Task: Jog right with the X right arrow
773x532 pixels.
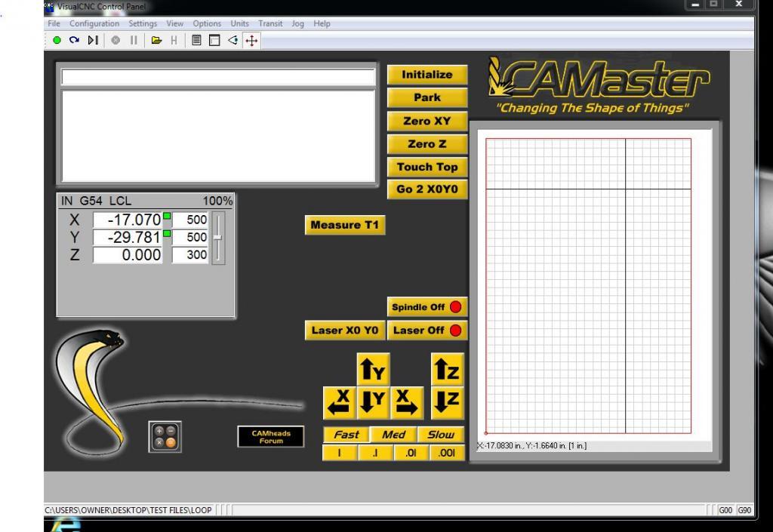Action: click(x=408, y=401)
